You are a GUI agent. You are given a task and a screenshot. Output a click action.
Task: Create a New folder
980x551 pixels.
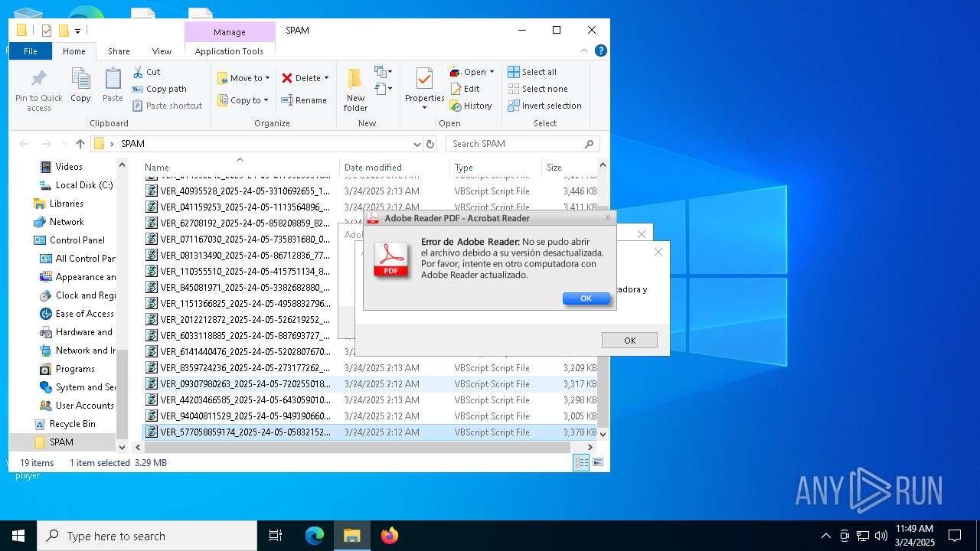355,90
